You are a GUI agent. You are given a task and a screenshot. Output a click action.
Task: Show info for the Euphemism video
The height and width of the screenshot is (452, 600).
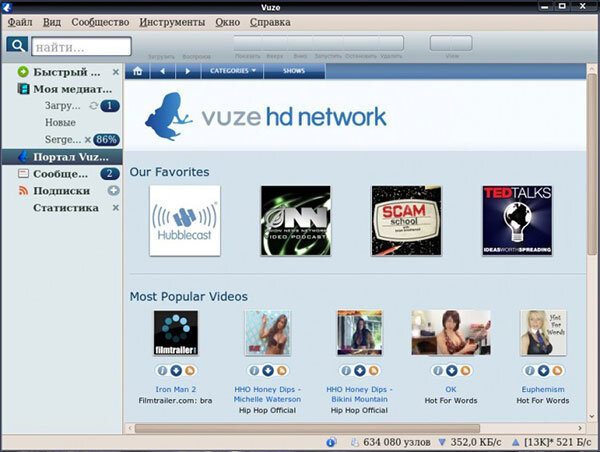(x=530, y=370)
